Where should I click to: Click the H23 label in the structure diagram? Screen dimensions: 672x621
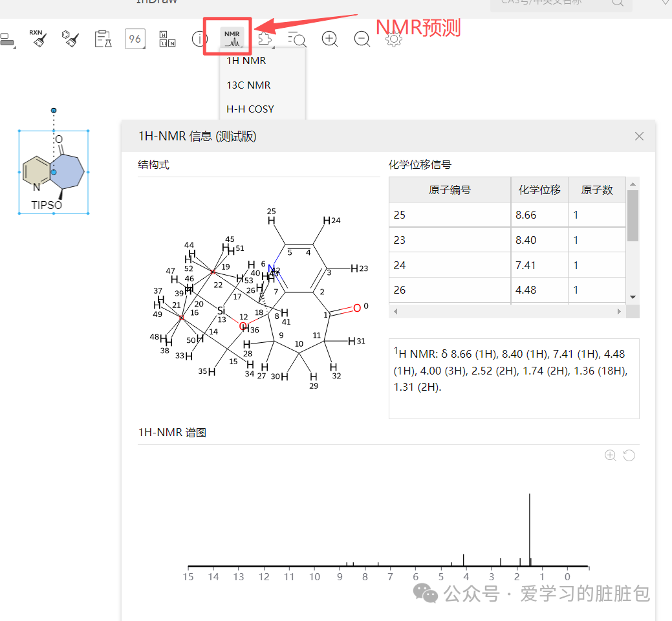359,268
